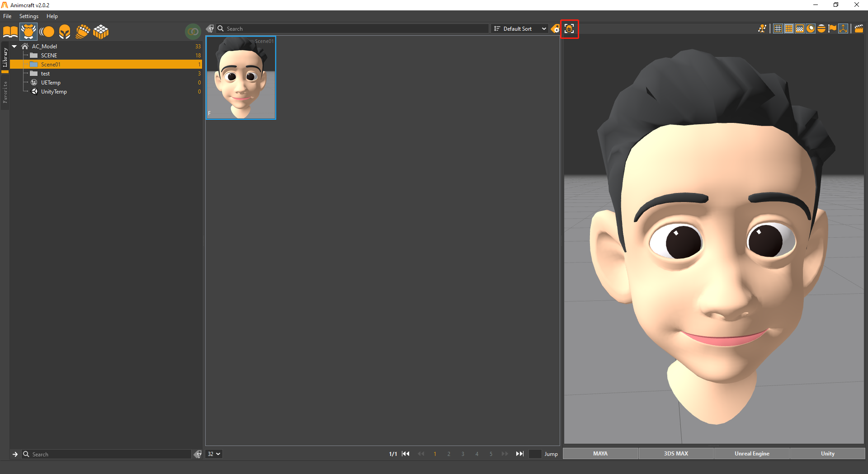868x474 pixels.
Task: Select the armor model category icon
Action: point(28,32)
